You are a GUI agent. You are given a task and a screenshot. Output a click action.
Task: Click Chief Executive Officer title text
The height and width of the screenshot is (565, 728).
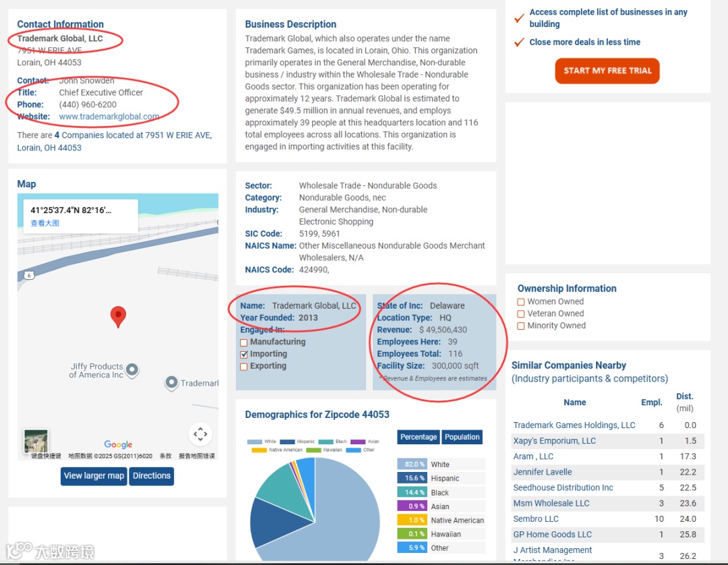click(100, 93)
